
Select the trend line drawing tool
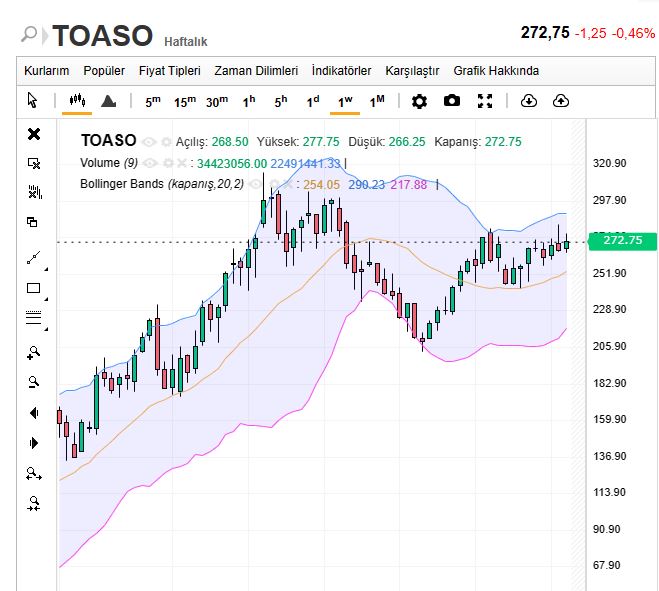click(34, 258)
